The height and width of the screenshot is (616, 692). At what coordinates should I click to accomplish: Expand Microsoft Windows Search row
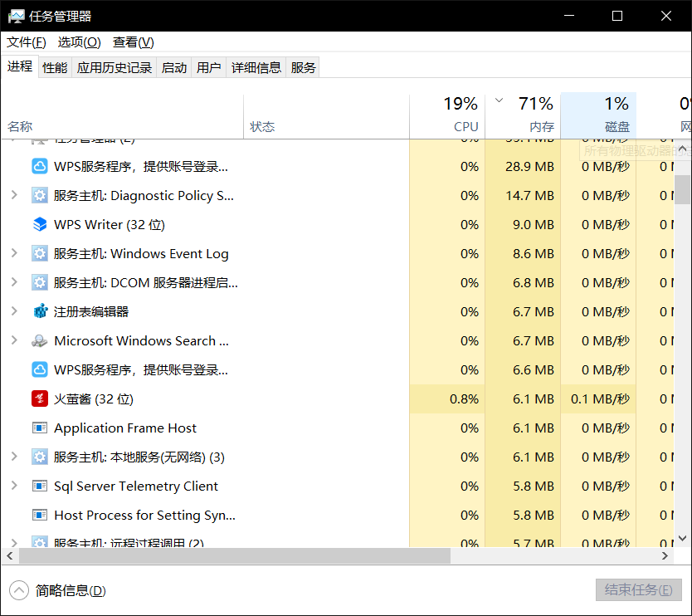pos(14,340)
